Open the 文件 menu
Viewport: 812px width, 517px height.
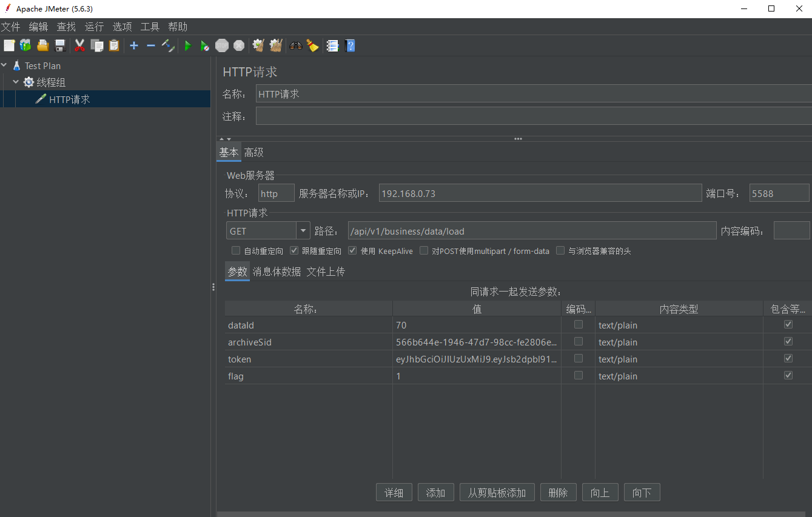point(11,27)
